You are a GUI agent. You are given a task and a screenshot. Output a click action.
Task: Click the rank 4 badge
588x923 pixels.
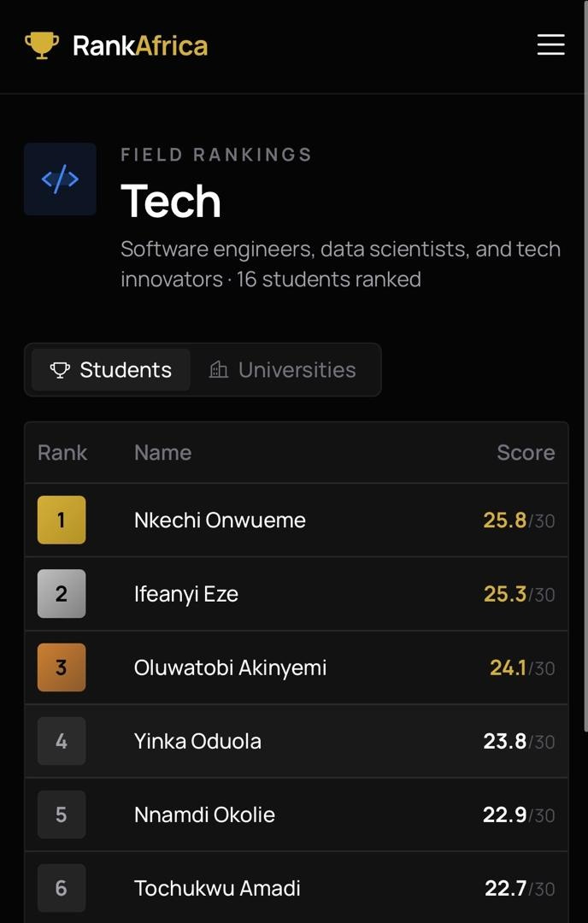pos(62,740)
